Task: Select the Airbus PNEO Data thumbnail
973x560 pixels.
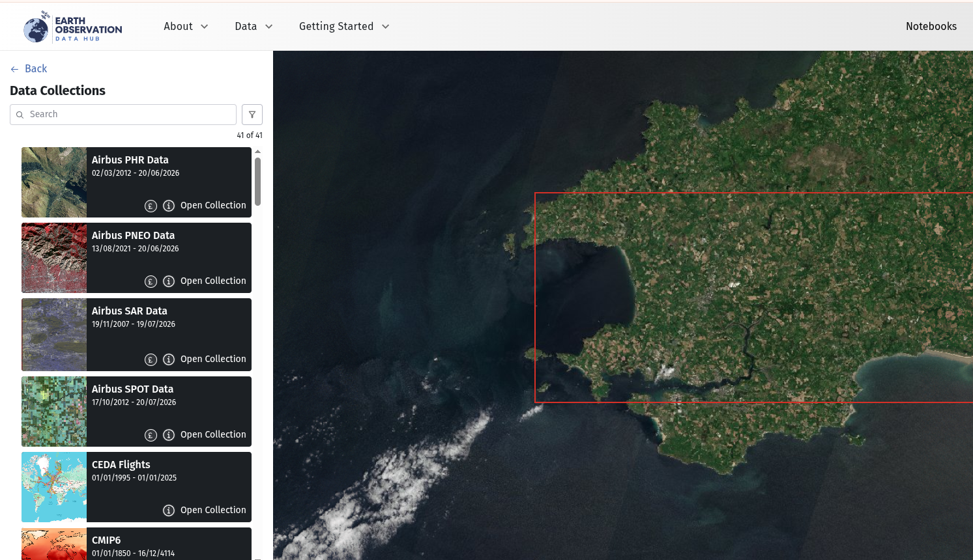Action: pyautogui.click(x=54, y=258)
